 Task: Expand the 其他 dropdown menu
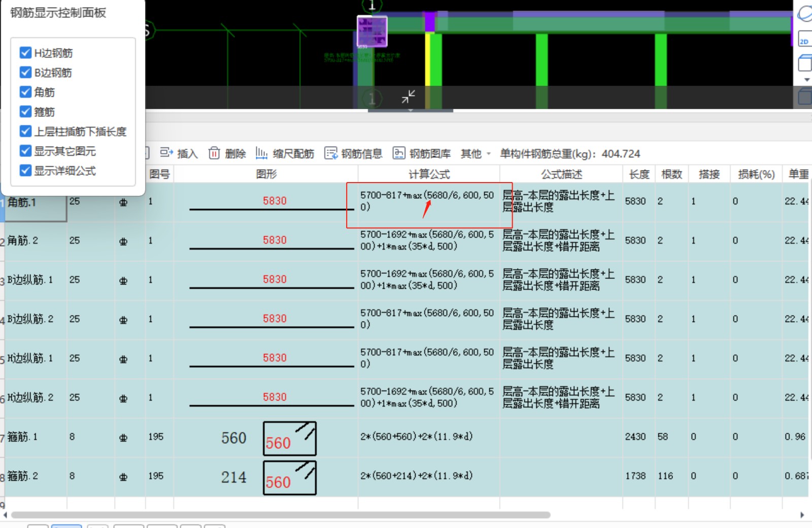tap(476, 153)
